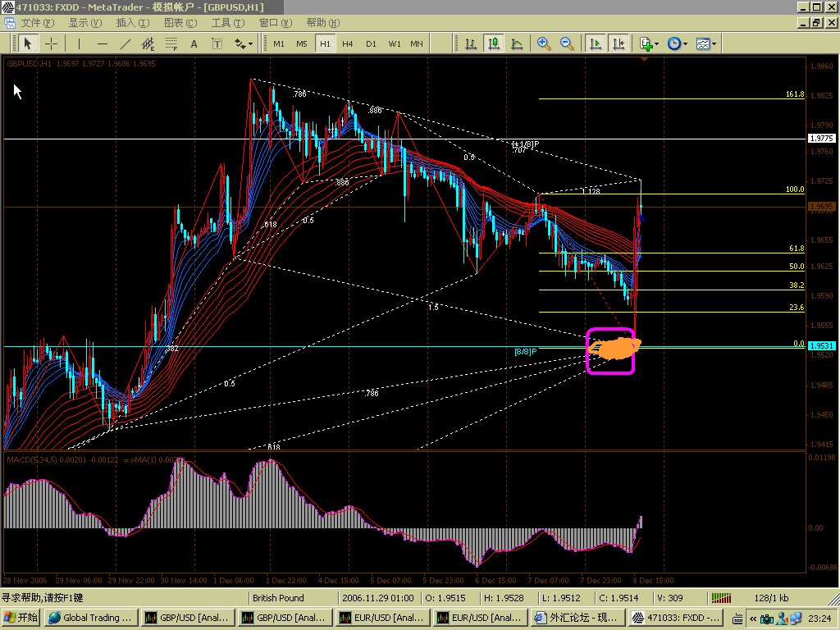This screenshot has height=630, width=840.
Task: Select the Trendline drawing tool
Action: [125, 43]
